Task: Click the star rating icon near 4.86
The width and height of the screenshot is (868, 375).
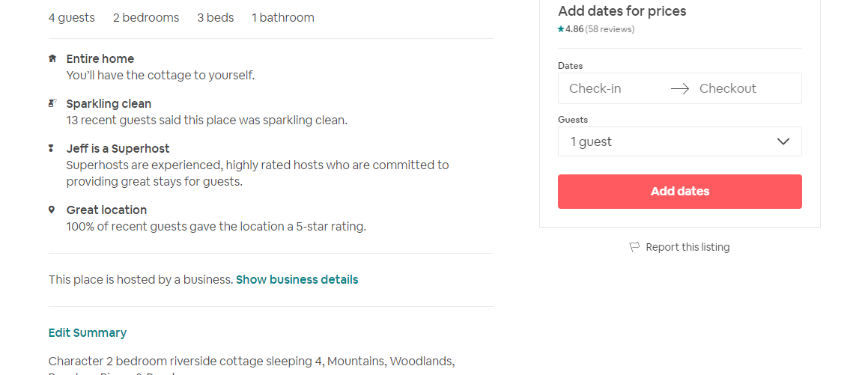Action: pos(561,28)
